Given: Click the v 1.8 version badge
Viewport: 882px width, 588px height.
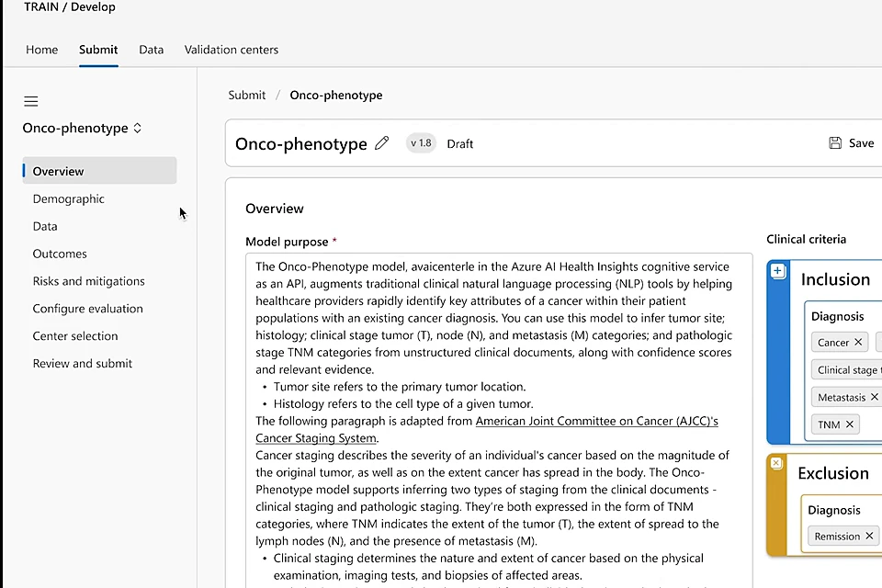Looking at the screenshot, I should coord(421,143).
